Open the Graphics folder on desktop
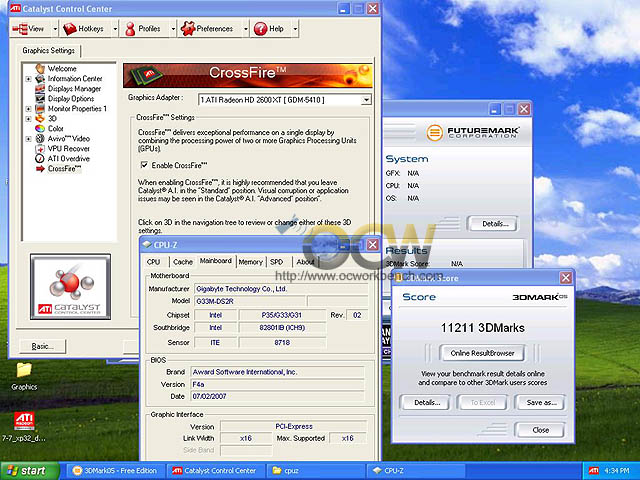The height and width of the screenshot is (480, 640). pyautogui.click(x=24, y=370)
